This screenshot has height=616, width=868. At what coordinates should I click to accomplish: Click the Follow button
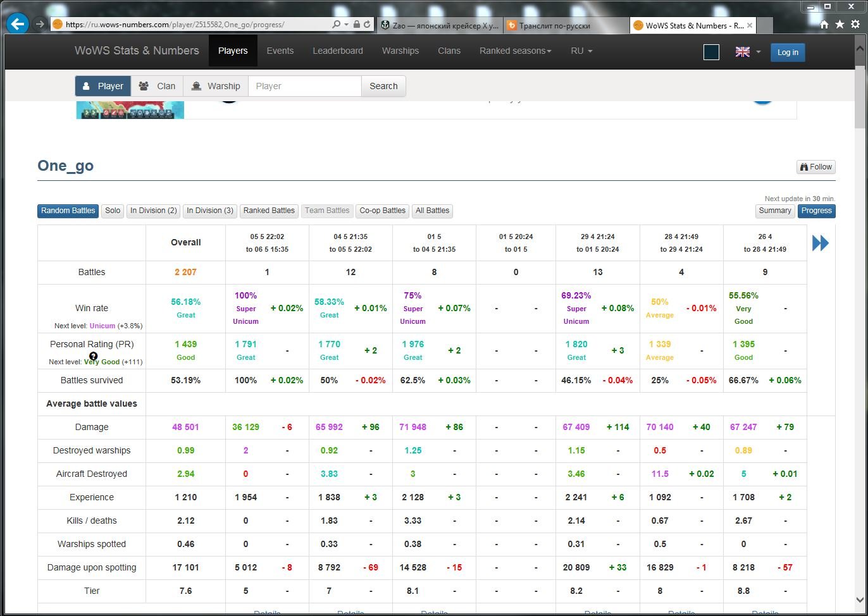[x=816, y=167]
